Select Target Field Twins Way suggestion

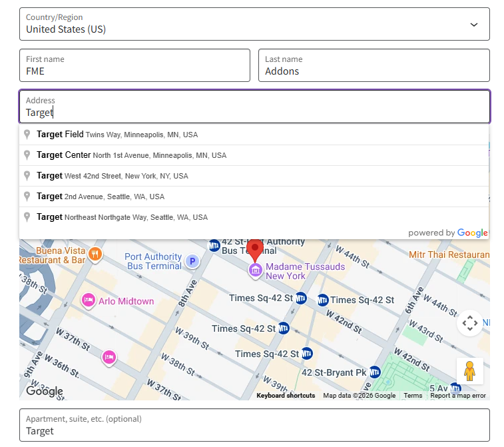tap(254, 135)
